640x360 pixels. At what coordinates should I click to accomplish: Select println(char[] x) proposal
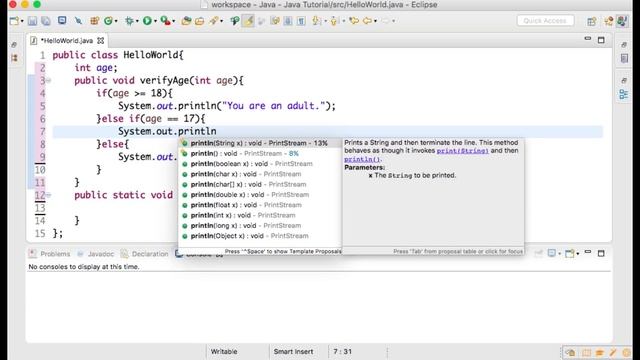pyautogui.click(x=260, y=184)
